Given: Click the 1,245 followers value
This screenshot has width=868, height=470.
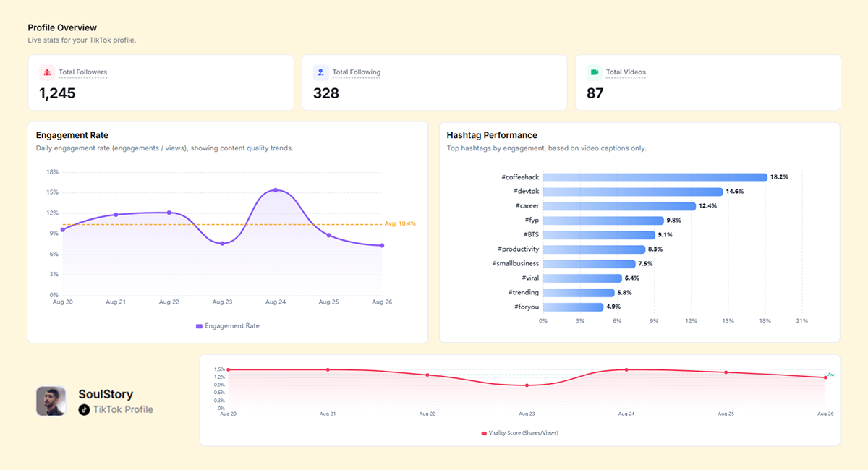Looking at the screenshot, I should tap(57, 93).
